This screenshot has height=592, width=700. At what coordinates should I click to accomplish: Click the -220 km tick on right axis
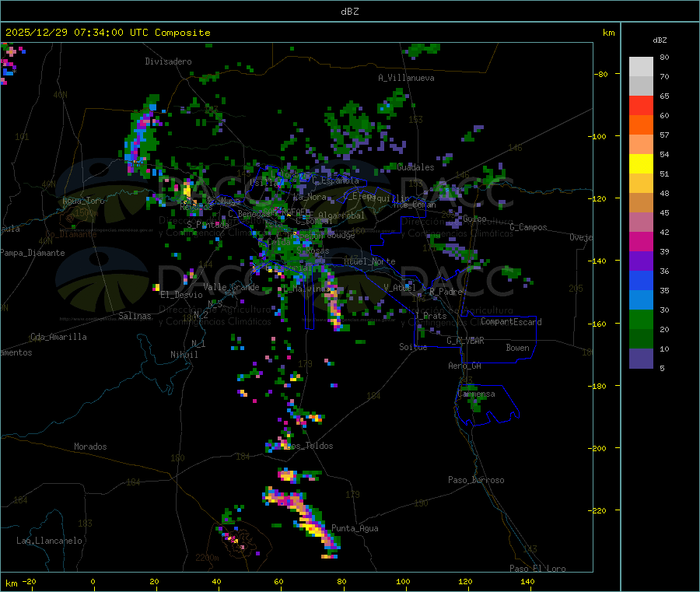[x=599, y=511]
